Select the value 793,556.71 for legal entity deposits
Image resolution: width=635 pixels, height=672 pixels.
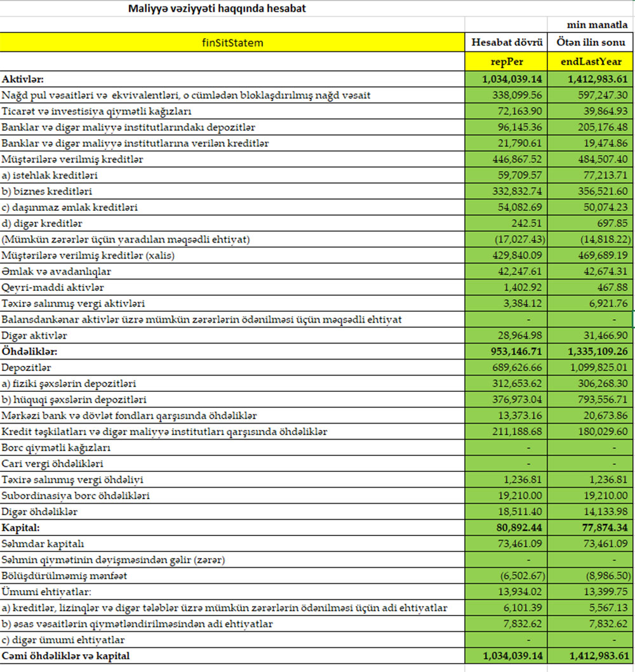591,400
